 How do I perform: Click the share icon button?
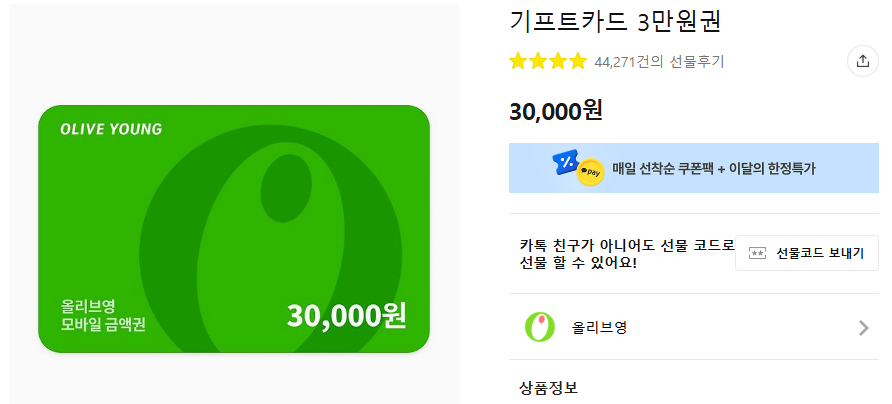coord(862,61)
